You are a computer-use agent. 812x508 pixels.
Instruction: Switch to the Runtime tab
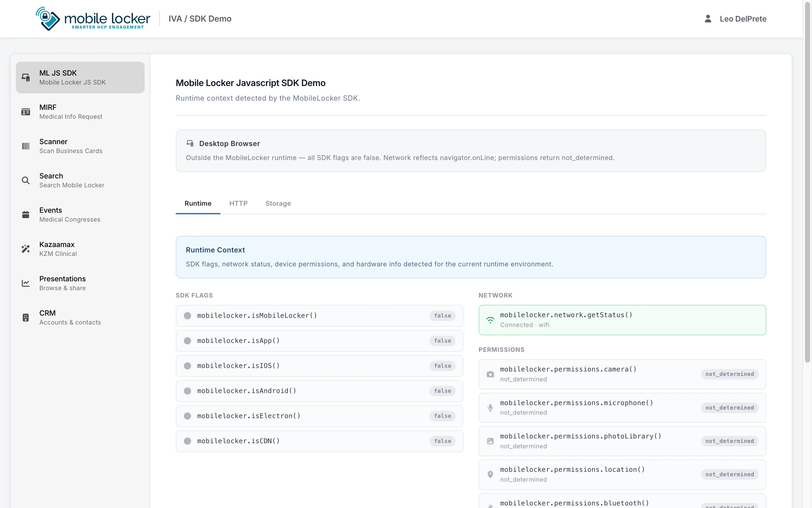click(198, 203)
